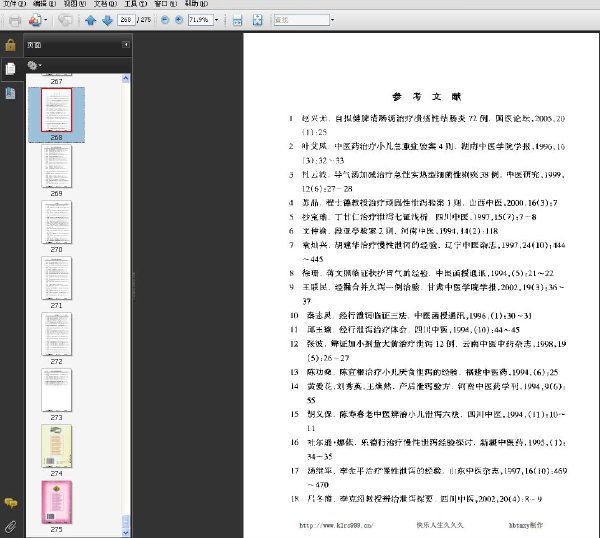Click the total pages label /275
The height and width of the screenshot is (538, 600).
144,20
